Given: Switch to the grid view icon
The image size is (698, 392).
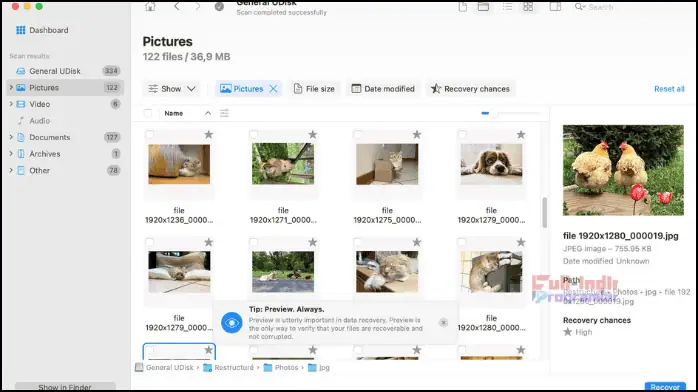Looking at the screenshot, I should point(528,7).
